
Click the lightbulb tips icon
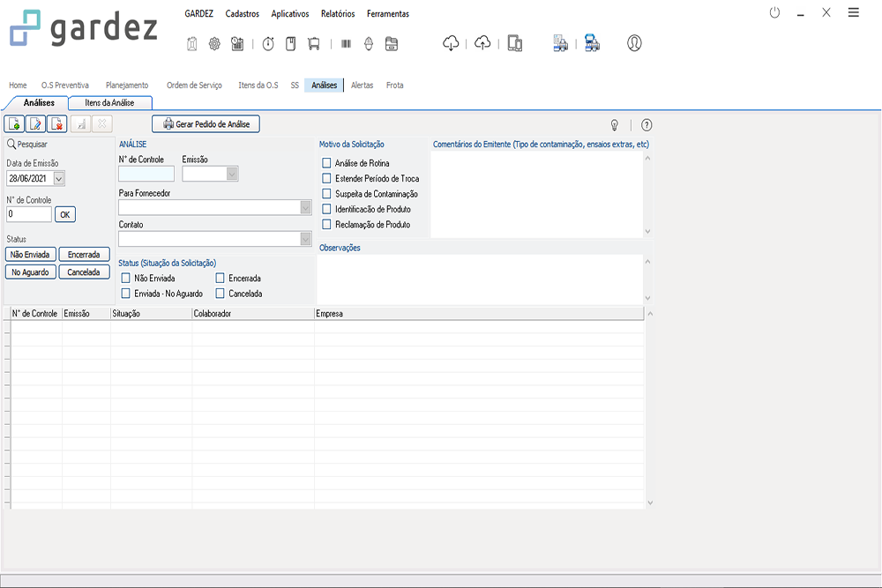click(x=615, y=125)
